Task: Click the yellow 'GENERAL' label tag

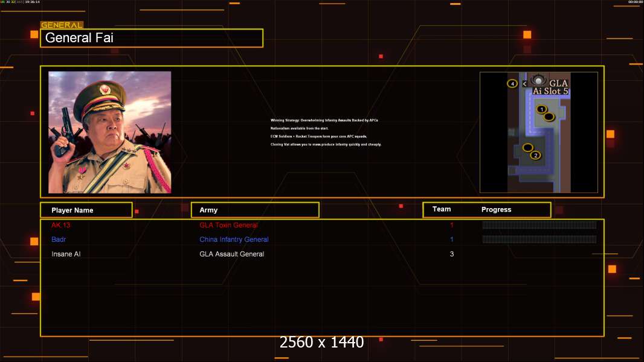Action: pos(62,25)
